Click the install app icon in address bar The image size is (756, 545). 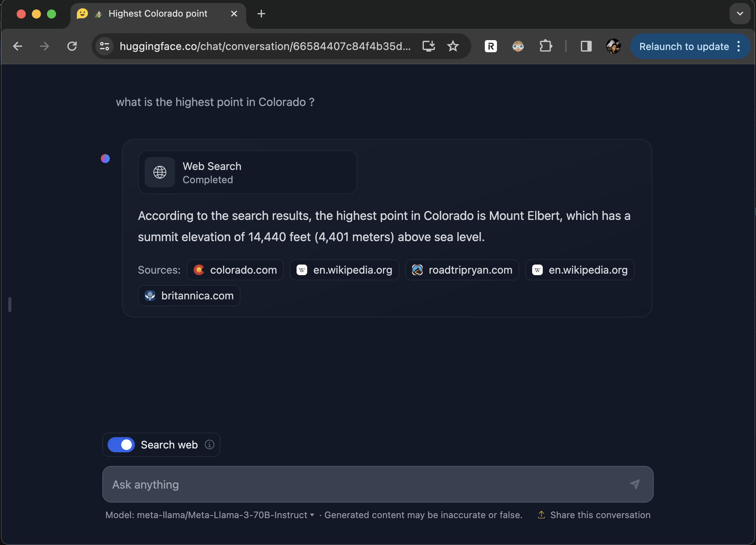(x=428, y=46)
